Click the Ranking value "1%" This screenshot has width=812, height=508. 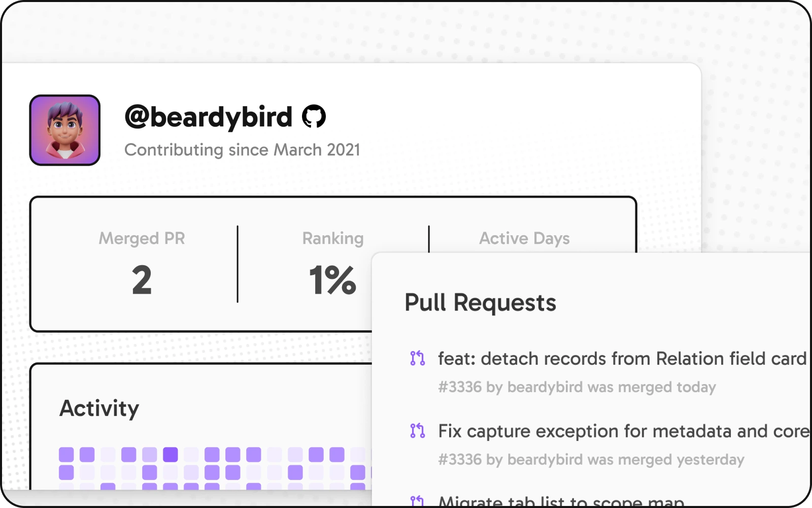pyautogui.click(x=332, y=280)
